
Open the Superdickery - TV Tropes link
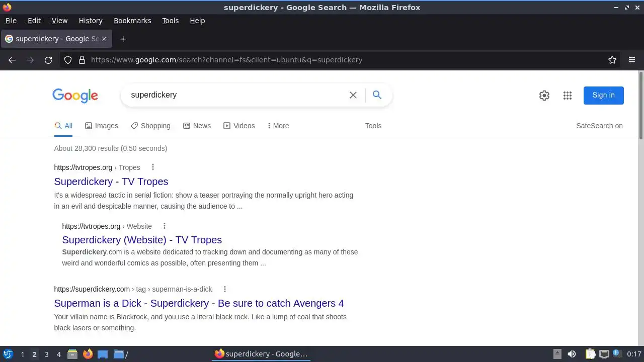click(111, 182)
